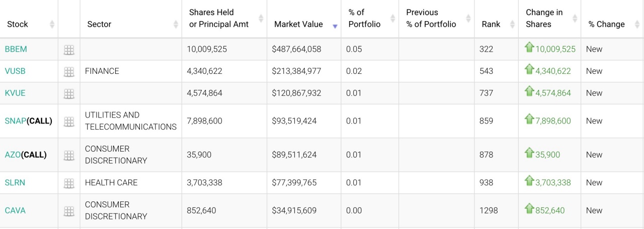Click the grid icon beside SLRN
644x229 pixels.
(69, 183)
